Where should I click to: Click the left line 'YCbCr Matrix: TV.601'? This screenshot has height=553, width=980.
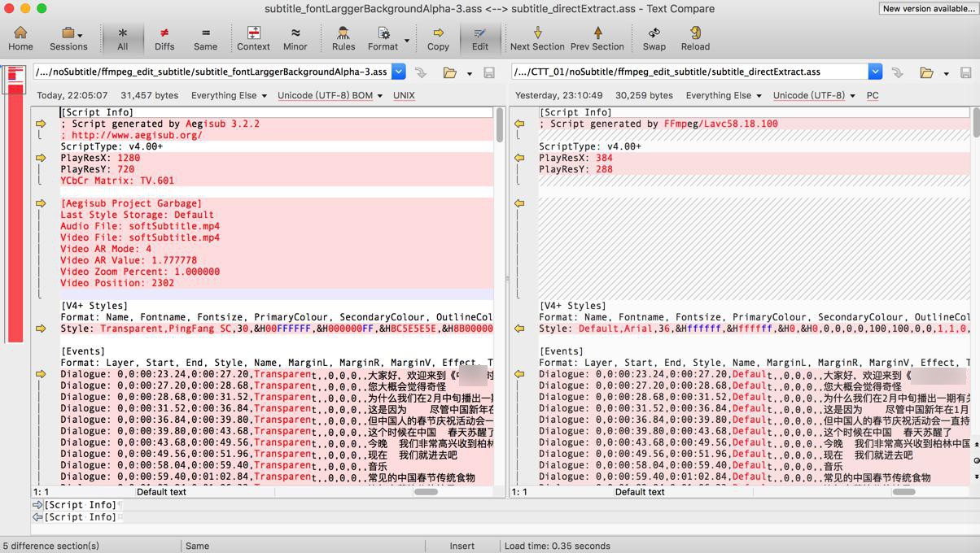[117, 181]
